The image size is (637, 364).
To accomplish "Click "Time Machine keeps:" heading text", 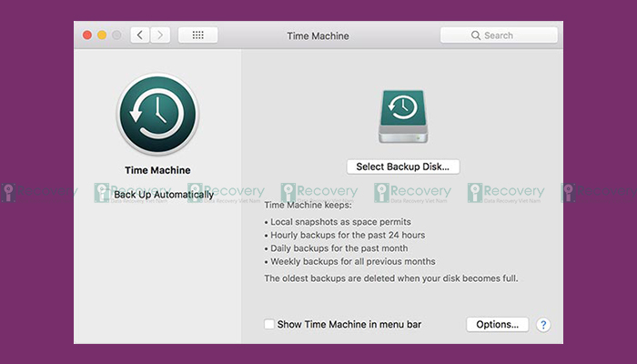I will [x=308, y=205].
